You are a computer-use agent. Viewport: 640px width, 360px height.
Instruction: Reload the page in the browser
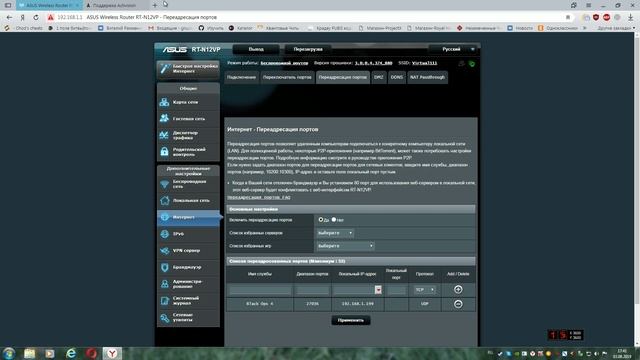tap(36, 18)
